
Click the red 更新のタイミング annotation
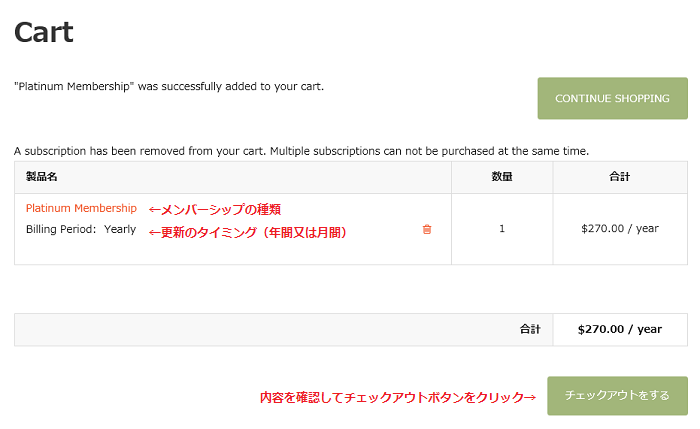(247, 232)
